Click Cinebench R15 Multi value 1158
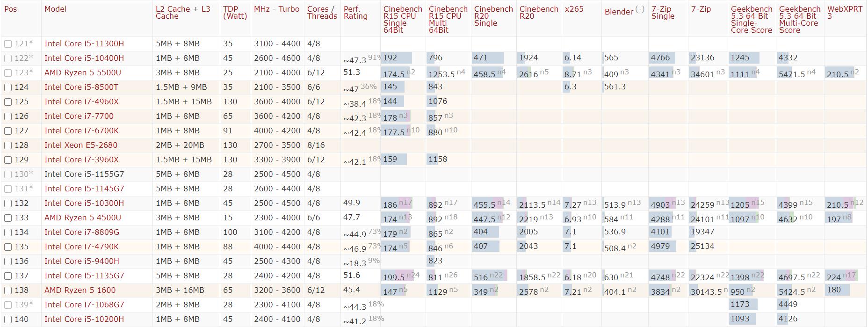Viewport: 868px width, 327px height. (438, 160)
